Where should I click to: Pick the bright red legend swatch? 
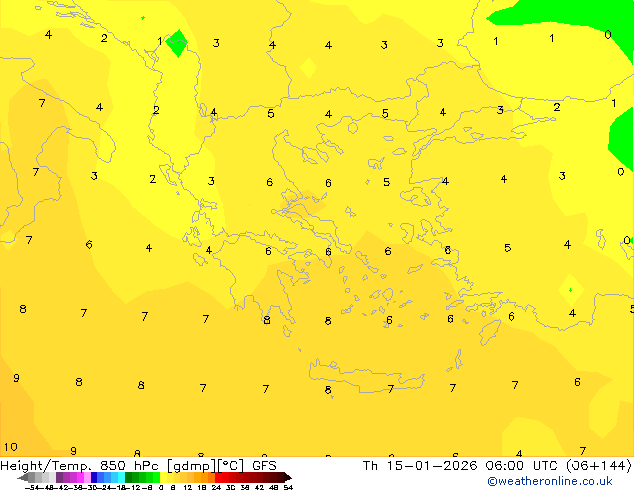[218, 477]
